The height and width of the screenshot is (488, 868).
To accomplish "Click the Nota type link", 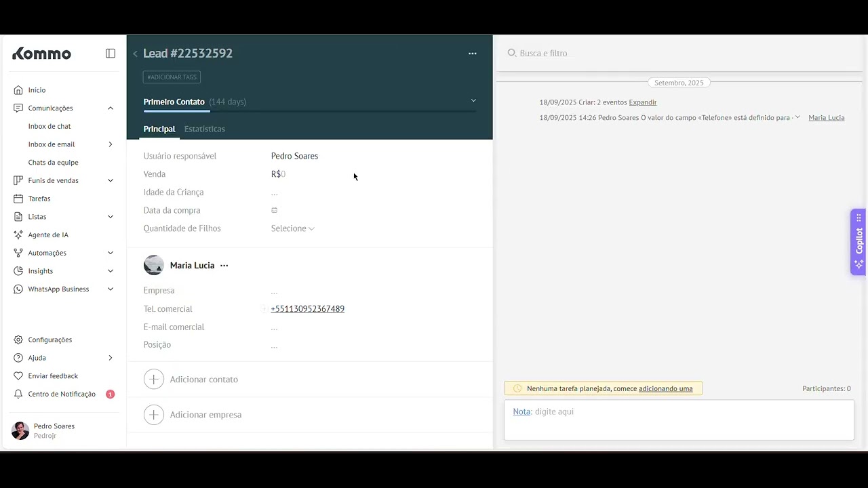I will (521, 411).
